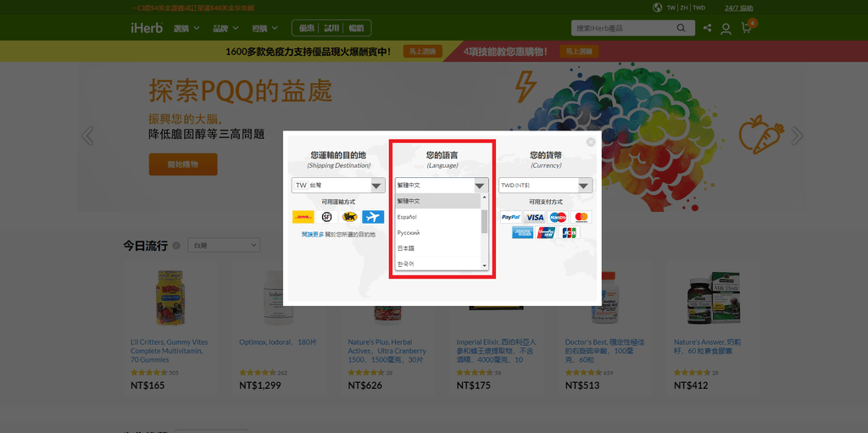Click the search magnifier icon
This screenshot has width=868, height=433.
[681, 28]
